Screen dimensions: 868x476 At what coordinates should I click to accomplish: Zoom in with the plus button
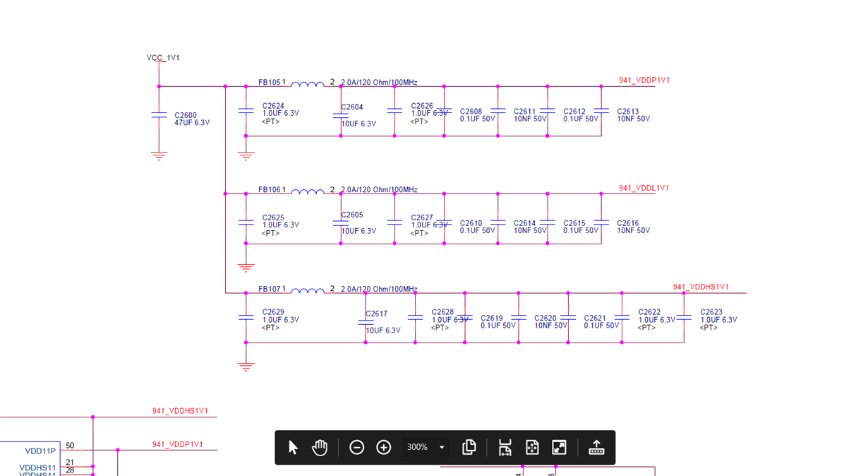coord(384,447)
